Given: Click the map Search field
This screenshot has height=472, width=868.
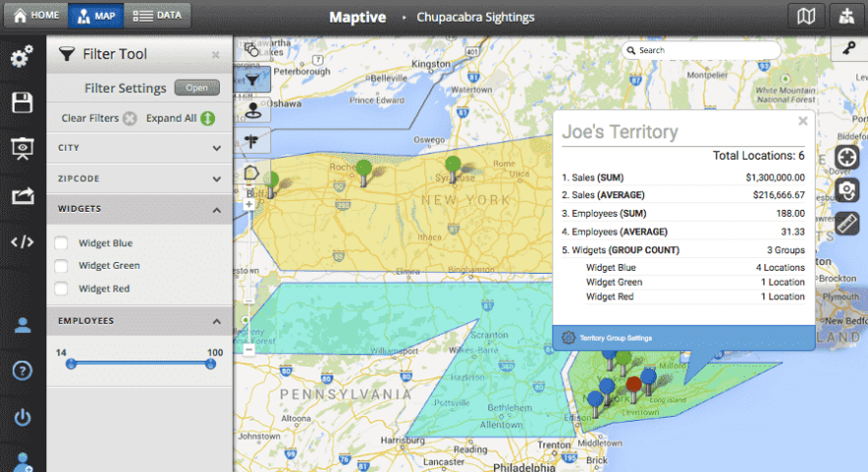Looking at the screenshot, I should click(x=701, y=50).
